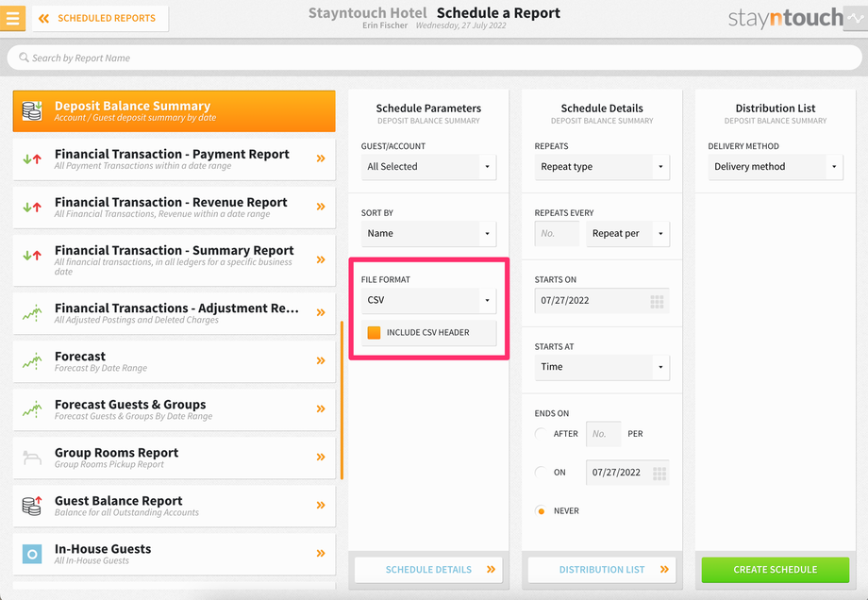Image resolution: width=868 pixels, height=600 pixels.
Task: Expand the Payment Report chevron arrow
Action: point(321,158)
